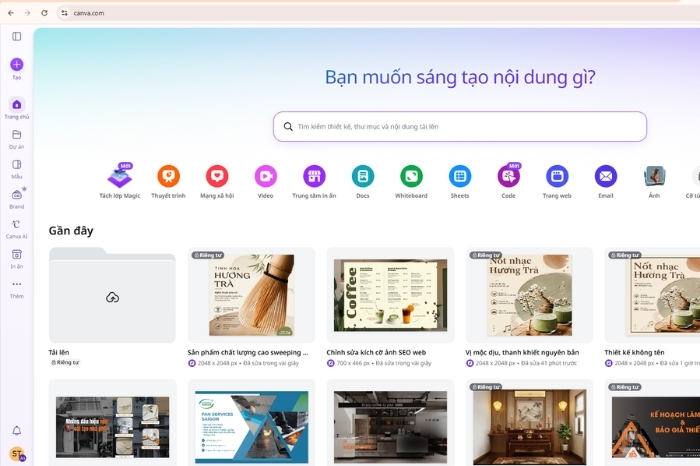Click the site info icon in address bar
This screenshot has height=466, width=700.
[65, 13]
